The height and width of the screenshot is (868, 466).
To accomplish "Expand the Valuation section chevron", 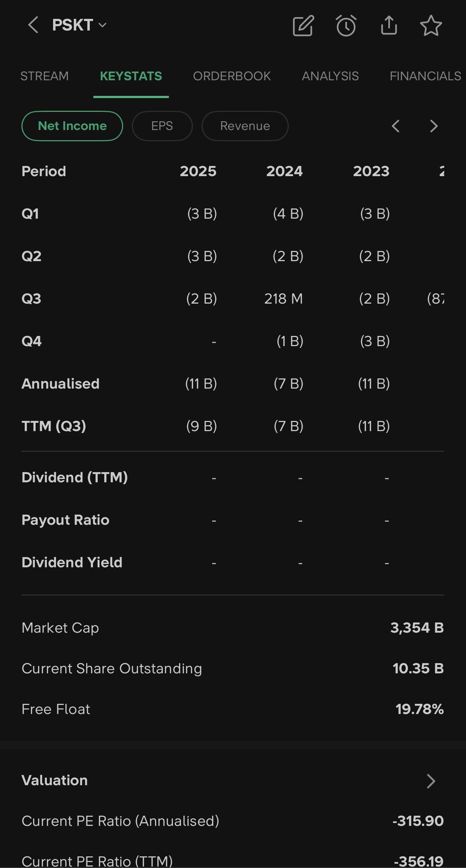I will click(431, 781).
